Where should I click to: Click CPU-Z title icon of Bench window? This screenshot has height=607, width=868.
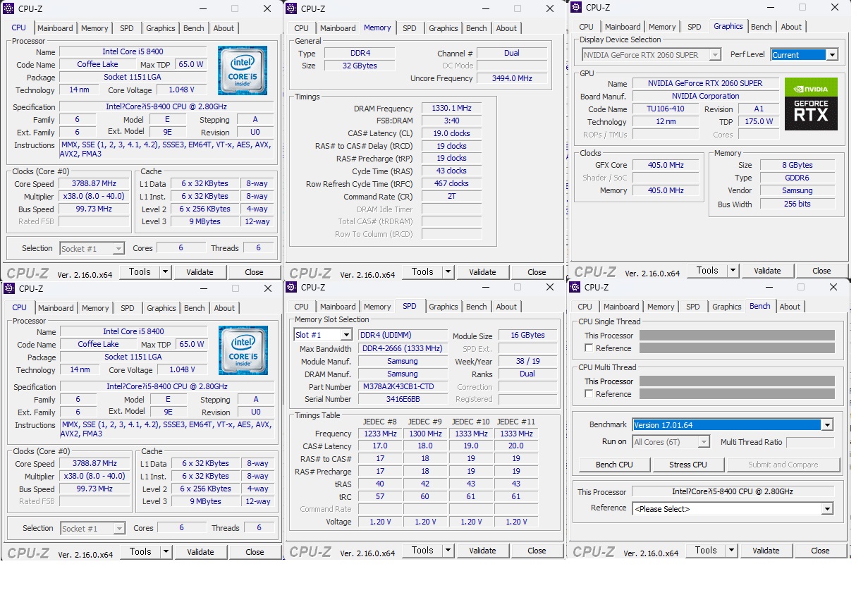click(575, 287)
